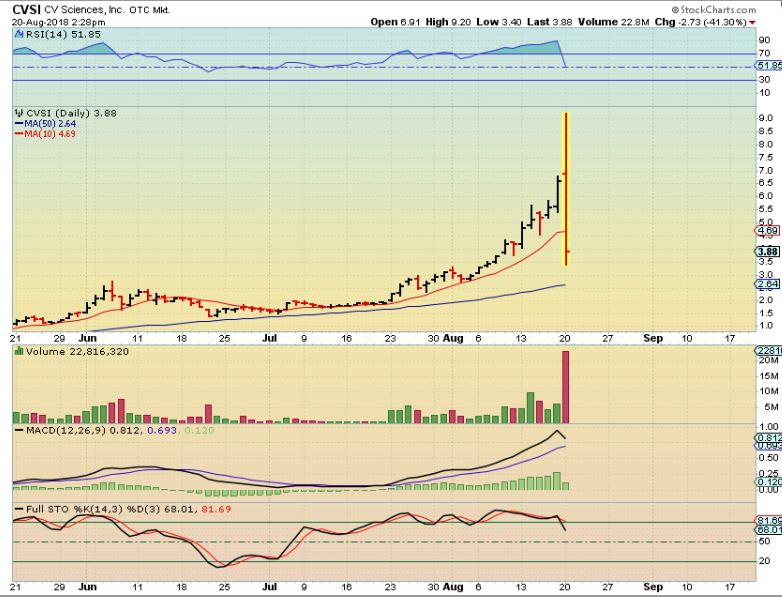Image resolution: width=782 pixels, height=597 pixels.
Task: Click the 'Open 6.91' value
Action: (395, 22)
